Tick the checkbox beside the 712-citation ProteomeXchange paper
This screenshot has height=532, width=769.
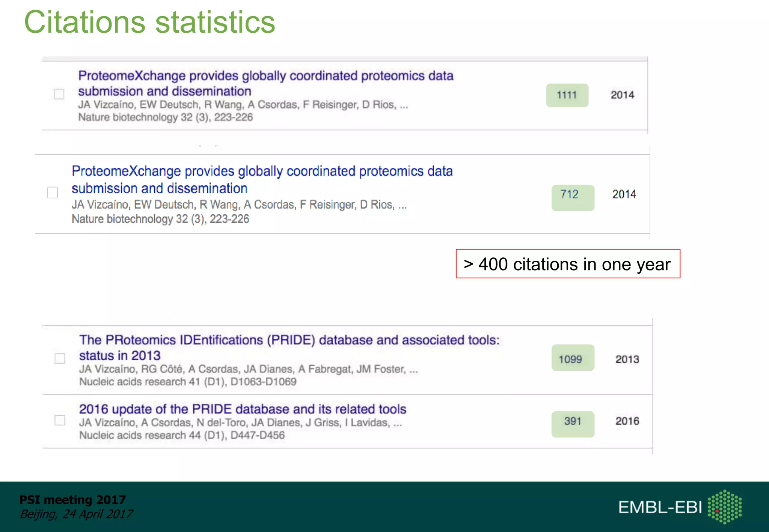click(53, 192)
